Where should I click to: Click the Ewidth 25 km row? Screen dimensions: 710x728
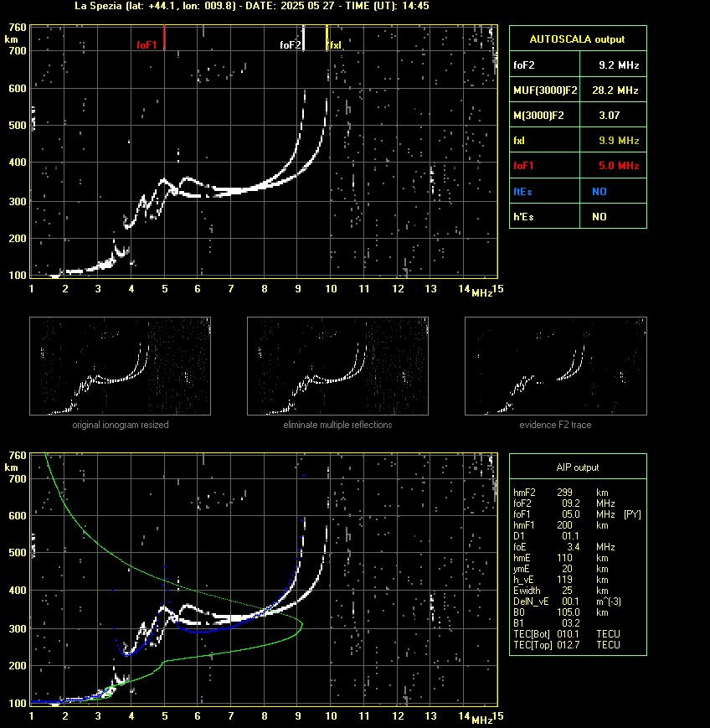click(x=561, y=591)
